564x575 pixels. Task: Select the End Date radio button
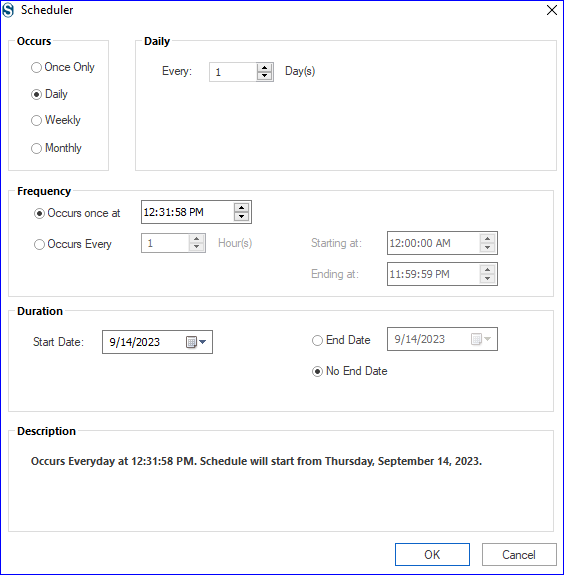point(341,340)
